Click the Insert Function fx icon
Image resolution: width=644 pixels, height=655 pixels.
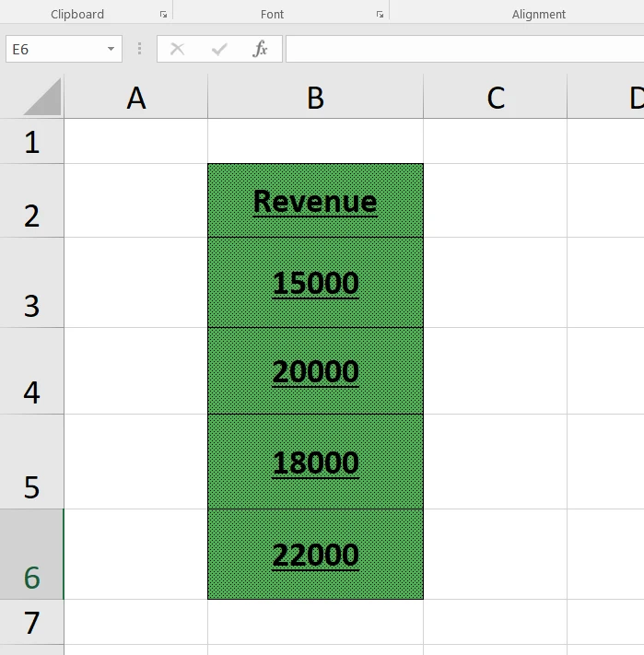[260, 50]
